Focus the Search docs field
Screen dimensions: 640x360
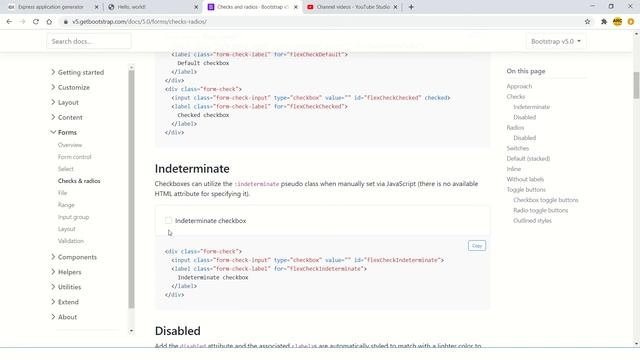click(x=89, y=41)
